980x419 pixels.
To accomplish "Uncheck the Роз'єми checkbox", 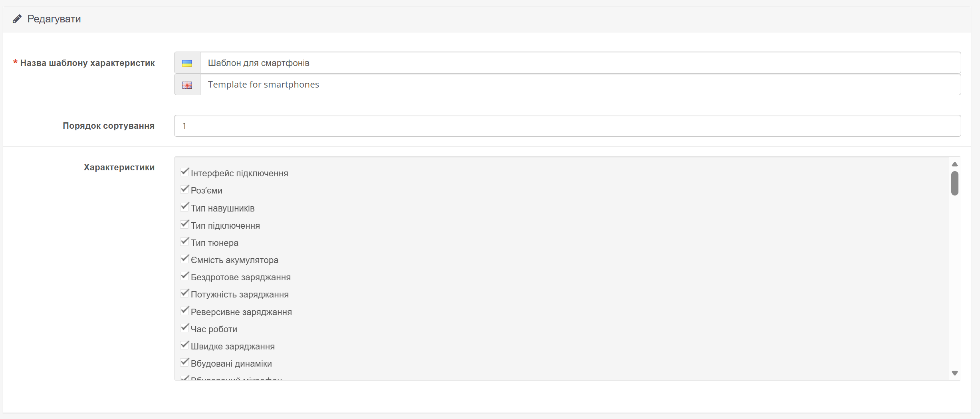I will point(184,189).
